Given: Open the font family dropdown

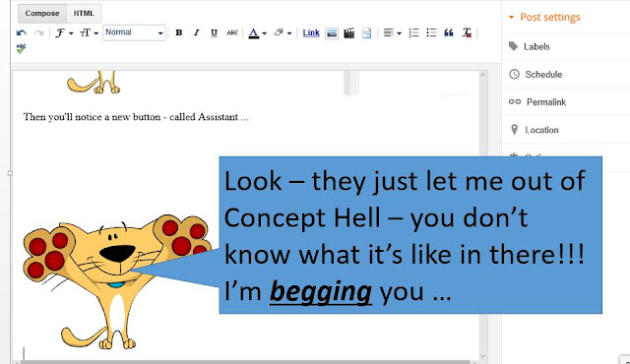Looking at the screenshot, I should pos(64,32).
